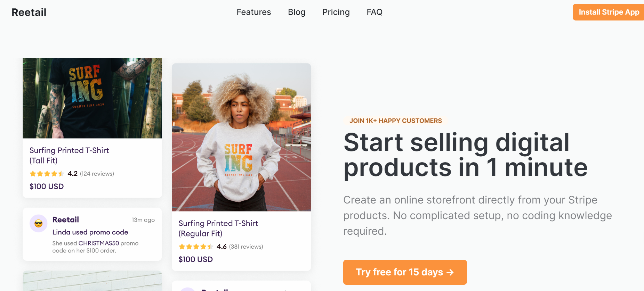
Task: Click the Tall Fit surfing shirt image
Action: 92,98
